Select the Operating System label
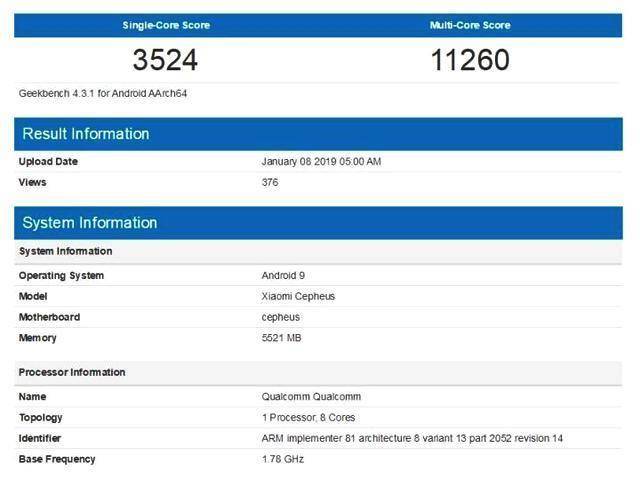This screenshot has height=479, width=640. pyautogui.click(x=61, y=276)
